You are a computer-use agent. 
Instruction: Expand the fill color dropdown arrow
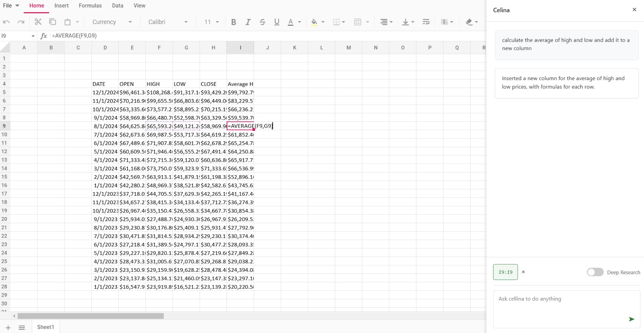323,22
